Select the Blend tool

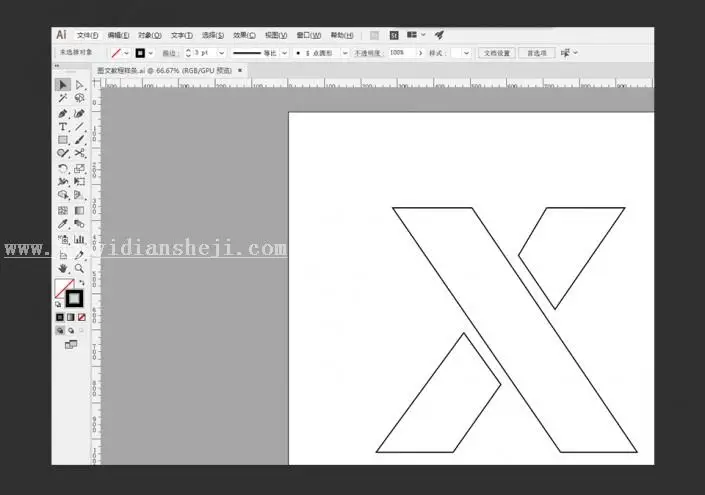[80, 223]
